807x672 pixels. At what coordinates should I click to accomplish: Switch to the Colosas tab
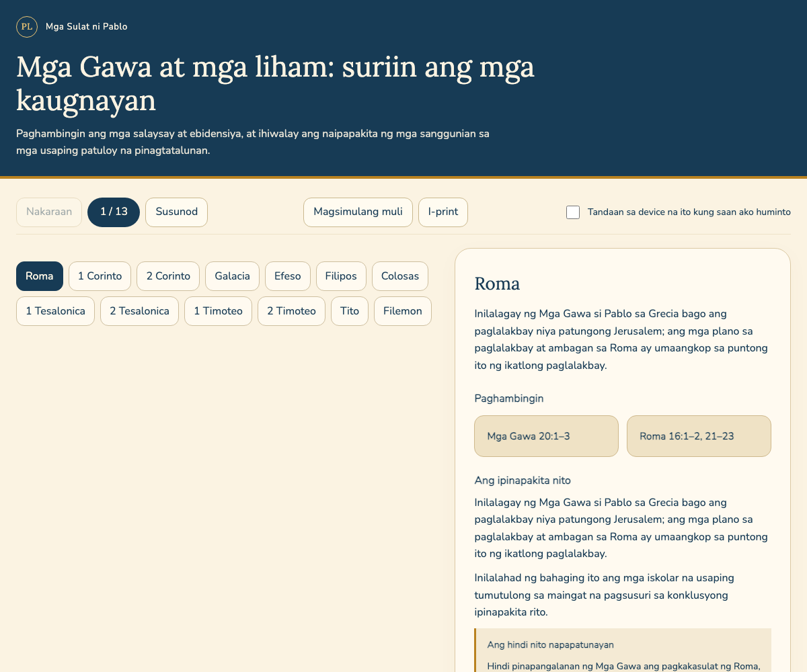click(x=400, y=276)
